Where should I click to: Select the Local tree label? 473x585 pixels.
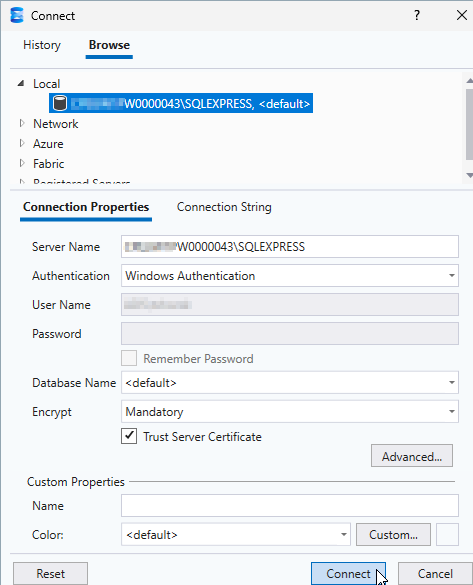(x=46, y=84)
